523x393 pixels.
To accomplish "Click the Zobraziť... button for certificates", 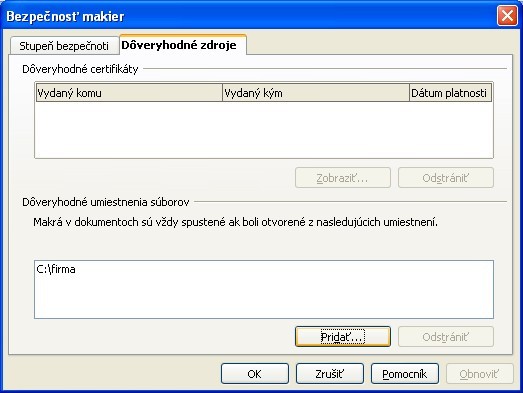I will tap(343, 178).
